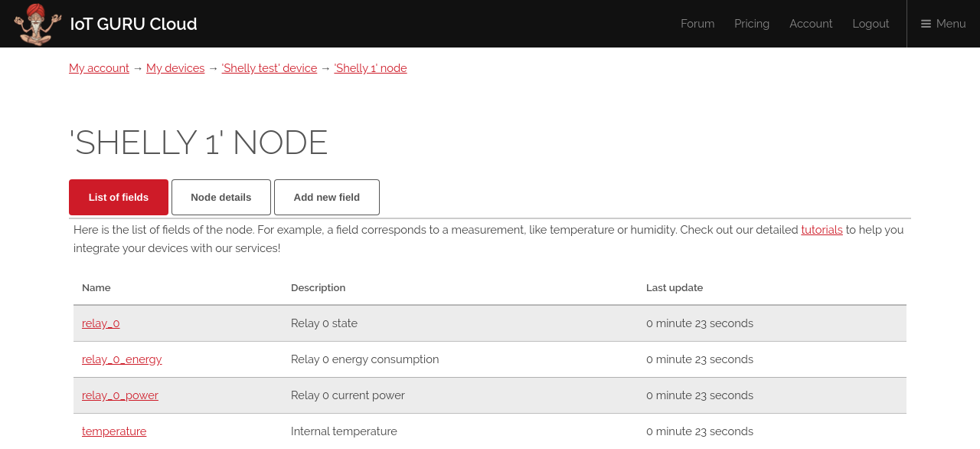Image resolution: width=980 pixels, height=449 pixels.
Task: Open the relay_0_energy field
Action: [122, 359]
